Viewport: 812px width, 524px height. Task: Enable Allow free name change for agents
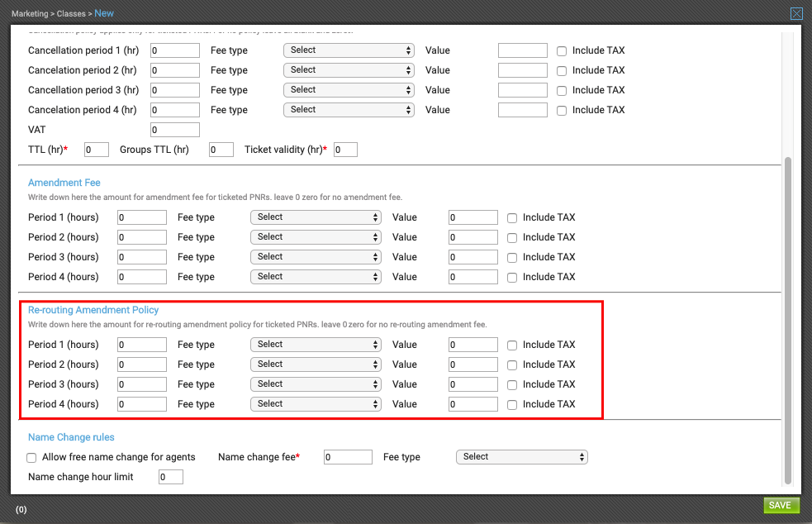pos(31,458)
